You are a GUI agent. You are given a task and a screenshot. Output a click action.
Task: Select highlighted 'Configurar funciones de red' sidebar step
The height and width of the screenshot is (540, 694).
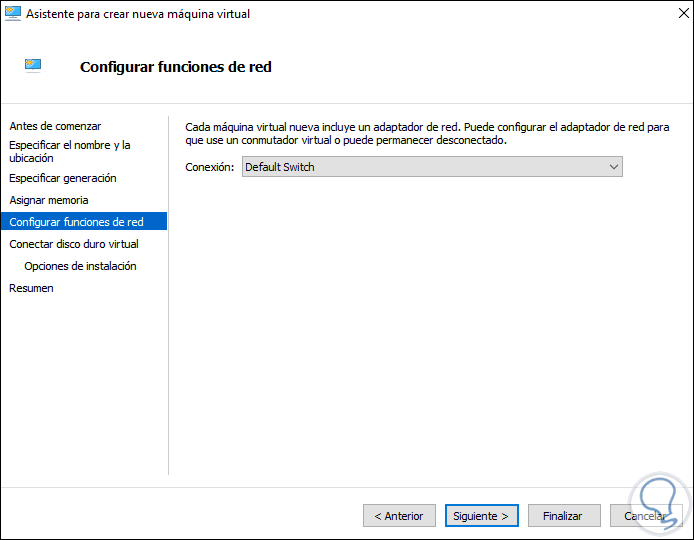[76, 222]
